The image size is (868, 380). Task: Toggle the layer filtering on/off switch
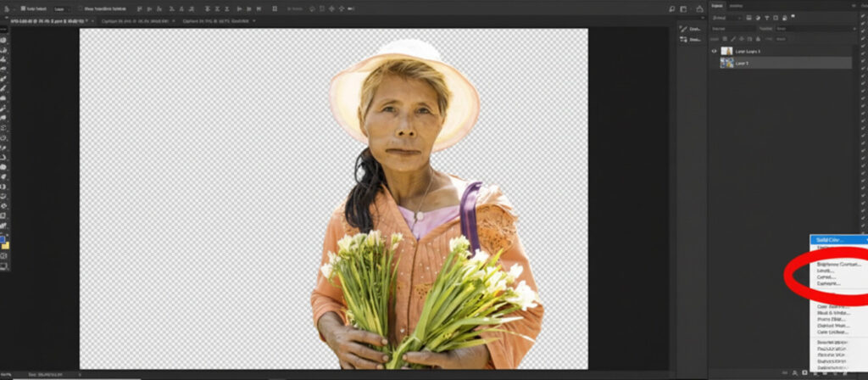coord(793,17)
